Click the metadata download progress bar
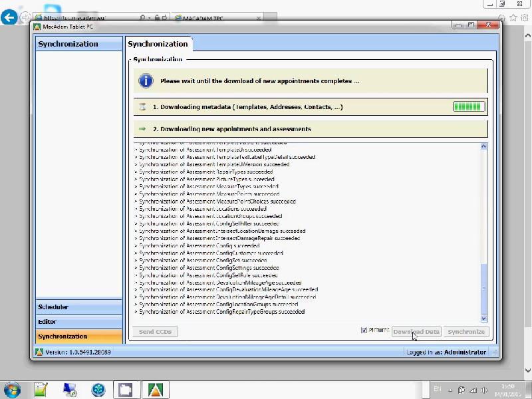 (468, 106)
